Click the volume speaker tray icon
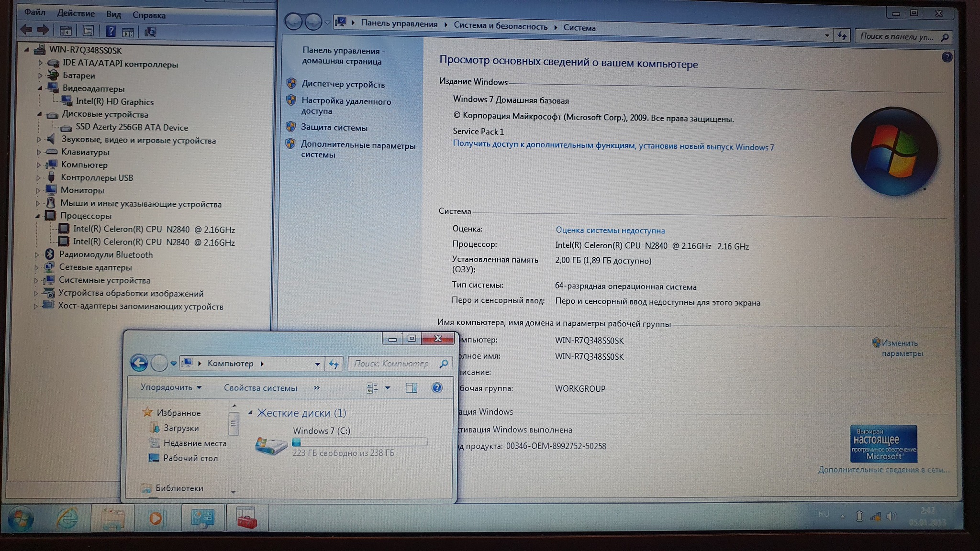980x551 pixels. [891, 516]
